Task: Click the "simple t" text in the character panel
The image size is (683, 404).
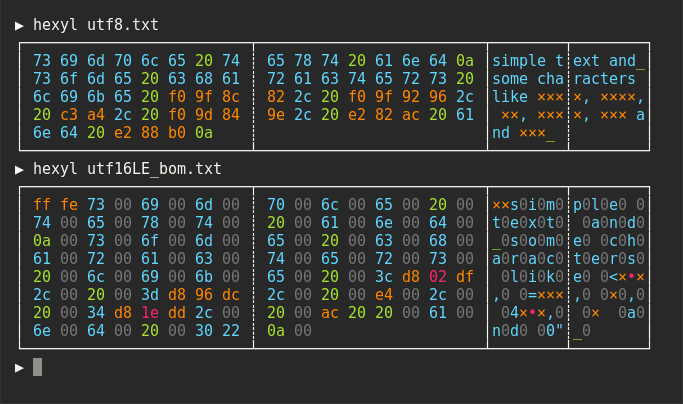Action: point(527,61)
